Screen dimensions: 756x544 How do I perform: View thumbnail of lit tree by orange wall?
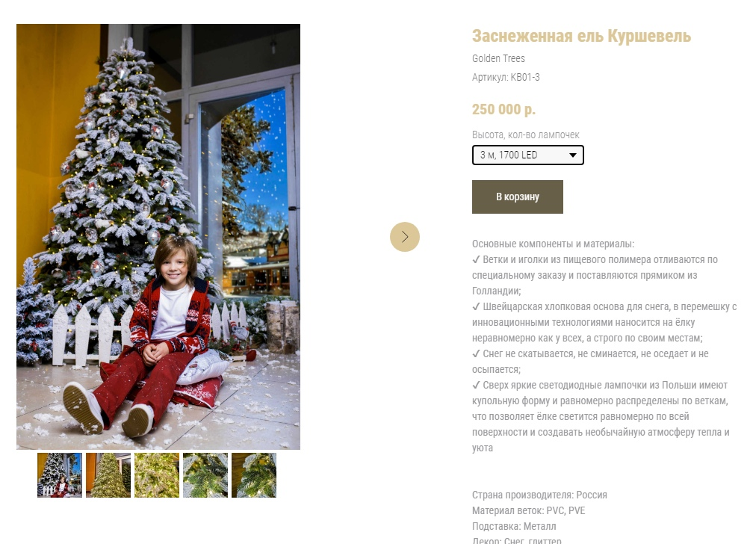point(108,475)
